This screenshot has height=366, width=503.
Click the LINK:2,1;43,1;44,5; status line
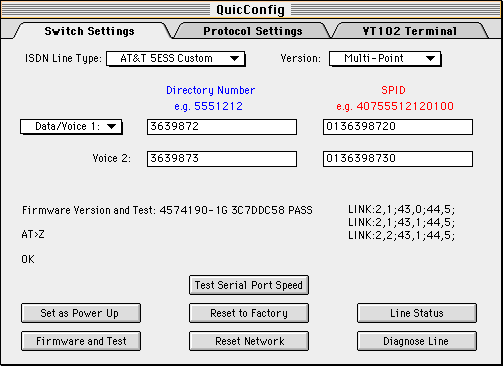(401, 222)
